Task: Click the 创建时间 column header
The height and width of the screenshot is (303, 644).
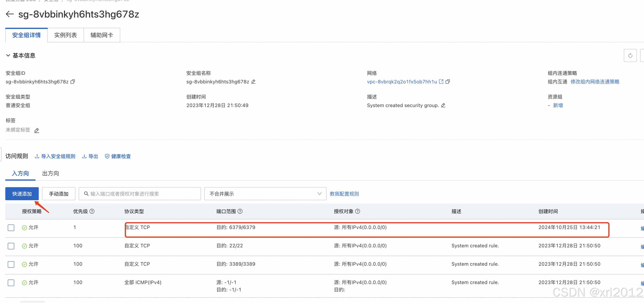Action: [x=548, y=211]
